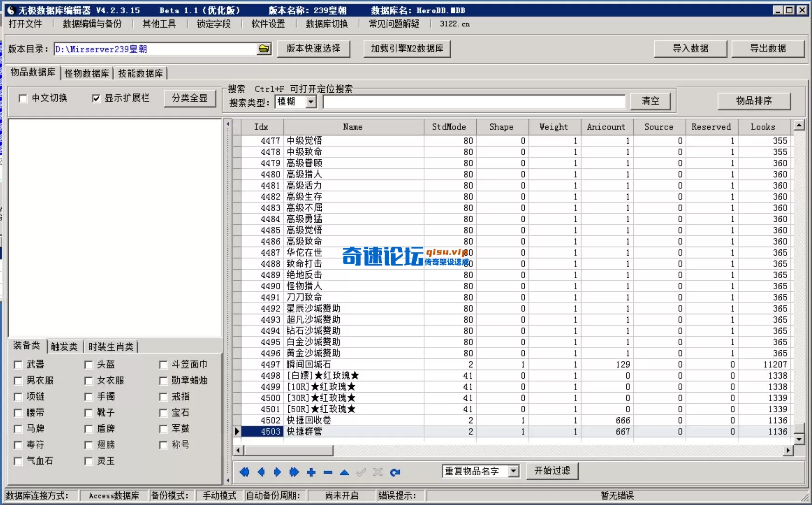Refresh records with the circular arrow icon

click(395, 472)
